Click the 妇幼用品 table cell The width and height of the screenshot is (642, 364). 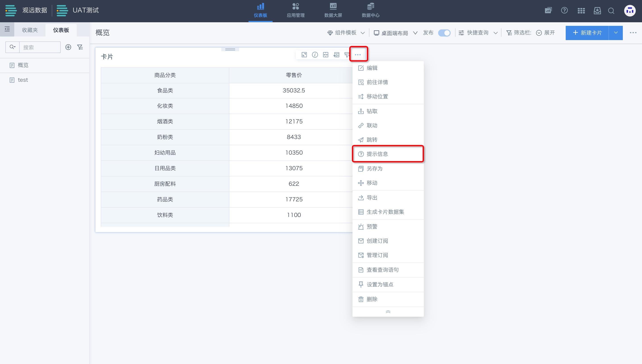tap(165, 153)
